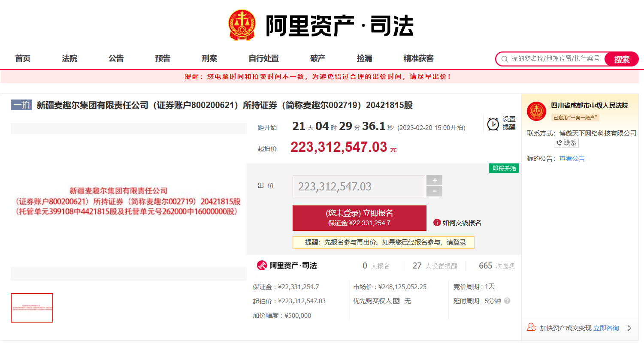Click the magnifier icon in search box
The image size is (644, 344).
click(505, 59)
